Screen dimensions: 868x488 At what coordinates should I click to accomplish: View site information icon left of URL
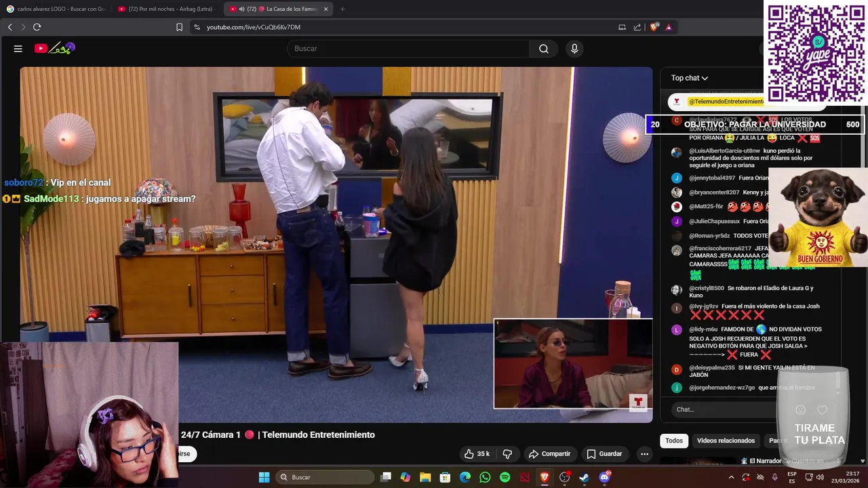pyautogui.click(x=197, y=27)
